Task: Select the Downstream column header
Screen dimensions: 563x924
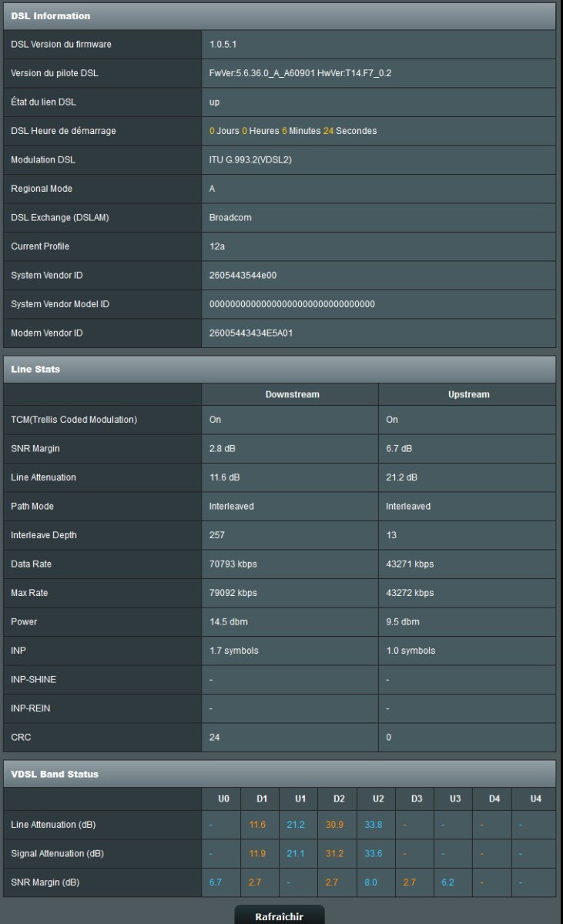Action: click(292, 394)
